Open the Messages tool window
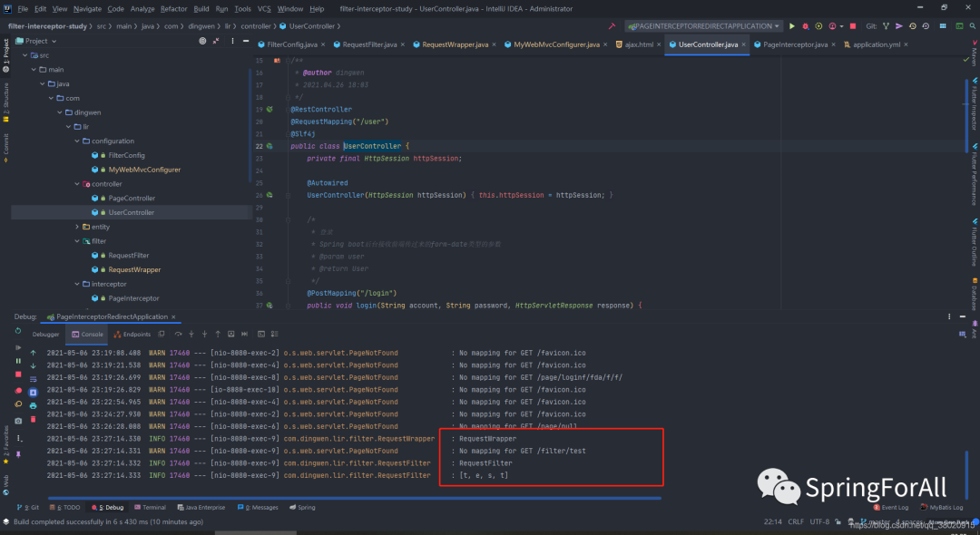This screenshot has height=535, width=980. click(x=259, y=508)
